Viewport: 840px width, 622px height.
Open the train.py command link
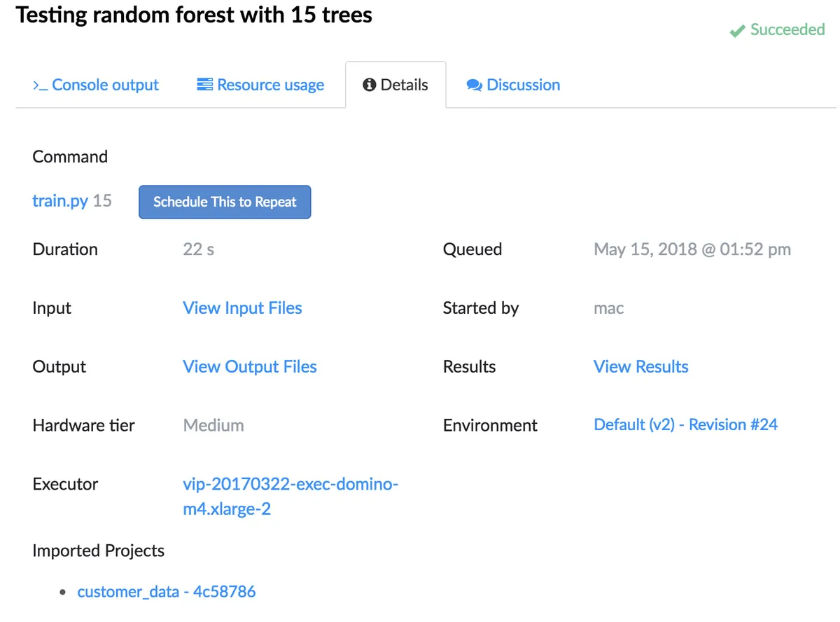60,201
